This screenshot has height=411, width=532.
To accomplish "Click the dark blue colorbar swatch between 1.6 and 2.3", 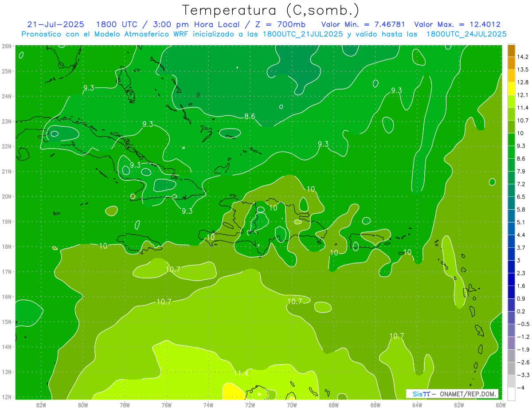I will tap(512, 279).
